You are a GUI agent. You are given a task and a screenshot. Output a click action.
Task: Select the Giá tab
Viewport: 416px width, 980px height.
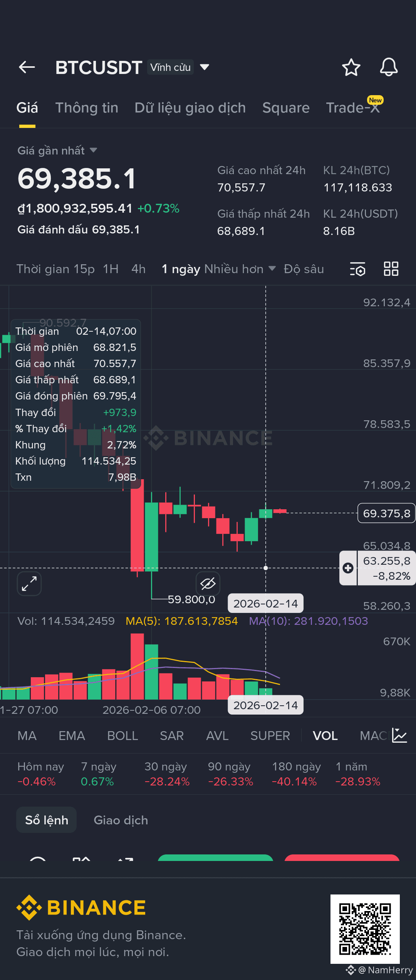[27, 108]
